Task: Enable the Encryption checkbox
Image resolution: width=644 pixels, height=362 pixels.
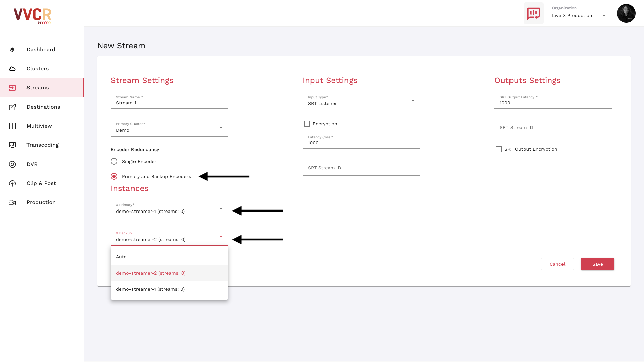Action: [x=307, y=124]
